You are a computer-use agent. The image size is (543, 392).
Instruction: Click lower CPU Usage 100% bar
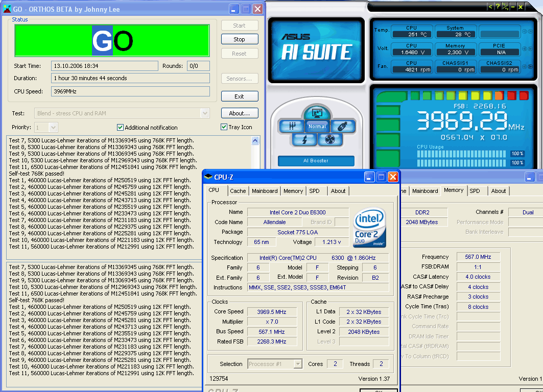coord(462,163)
